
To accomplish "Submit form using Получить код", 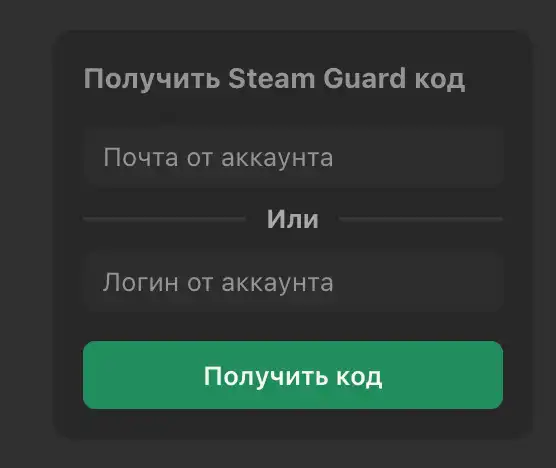I will (x=293, y=375).
